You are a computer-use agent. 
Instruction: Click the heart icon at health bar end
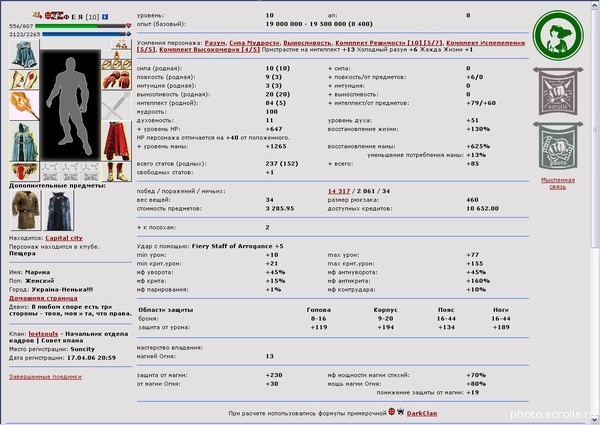[x=129, y=26]
